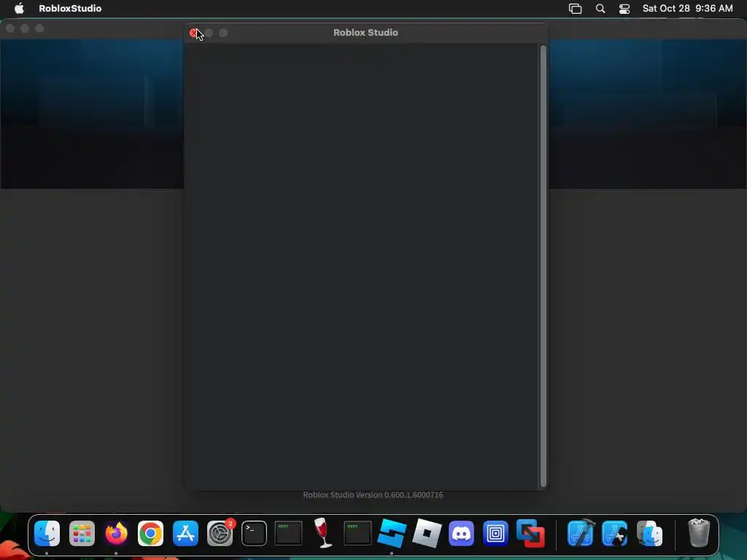This screenshot has width=747, height=560.
Task: Open Control Center in the menu bar
Action: coord(624,9)
